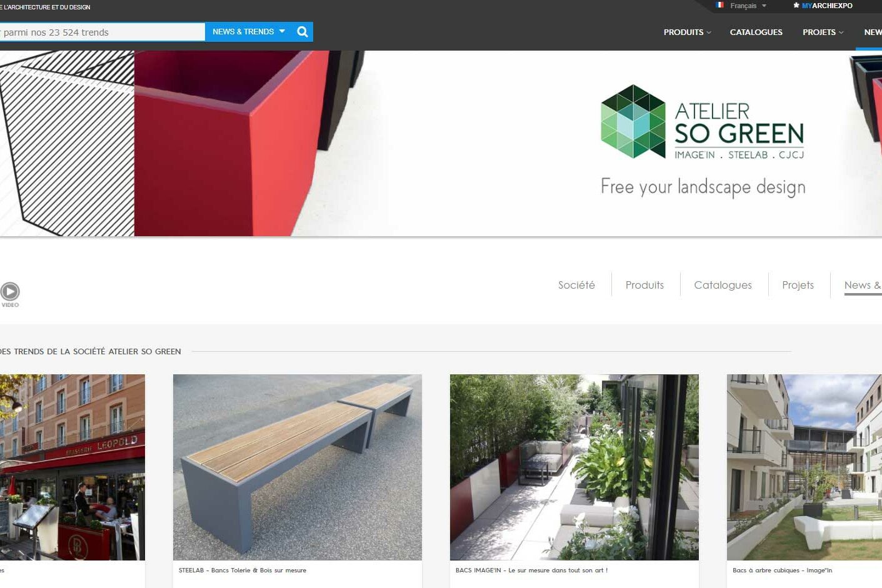
Task: Click the magnifier search icon
Action: click(303, 32)
